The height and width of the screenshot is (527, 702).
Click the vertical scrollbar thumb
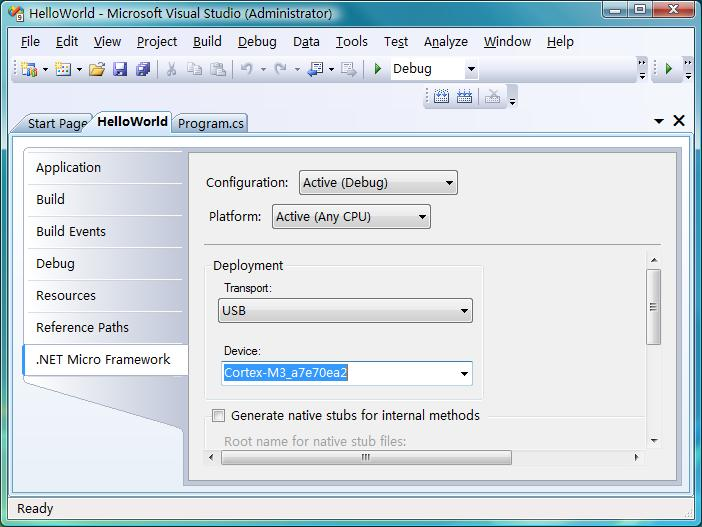[653, 307]
